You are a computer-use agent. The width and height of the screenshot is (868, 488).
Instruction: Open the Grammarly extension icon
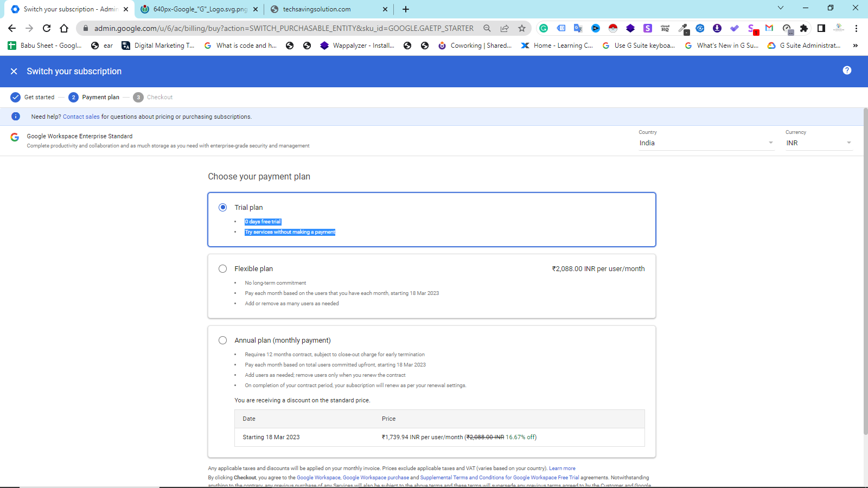click(544, 28)
